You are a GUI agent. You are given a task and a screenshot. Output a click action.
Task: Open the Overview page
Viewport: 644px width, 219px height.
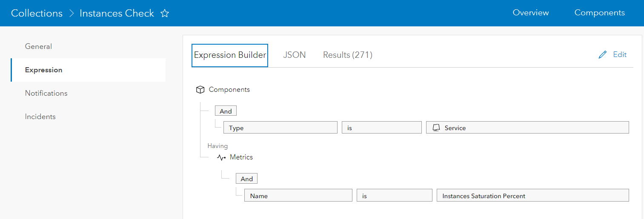tap(530, 13)
